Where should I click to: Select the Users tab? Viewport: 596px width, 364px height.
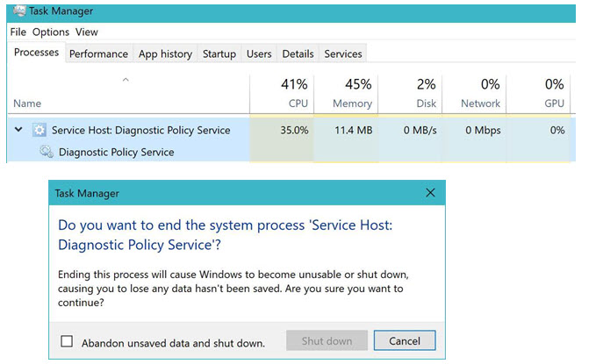pyautogui.click(x=259, y=54)
